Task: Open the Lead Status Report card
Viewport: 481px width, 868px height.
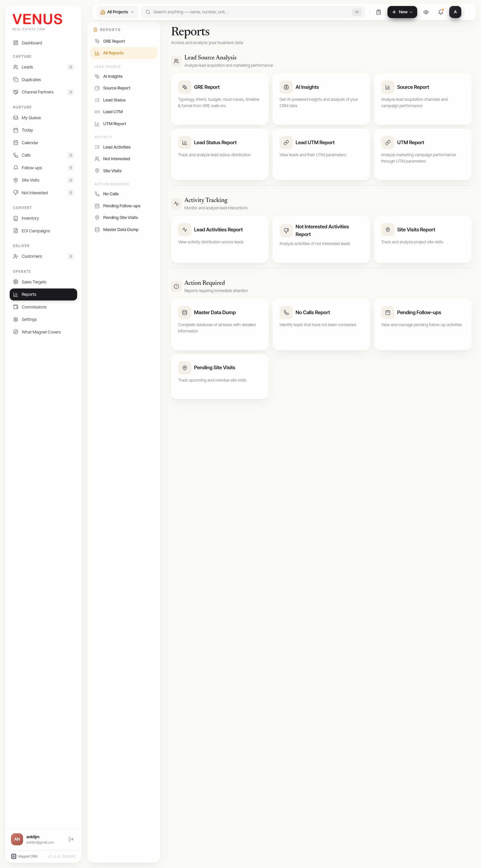Action: (220, 154)
